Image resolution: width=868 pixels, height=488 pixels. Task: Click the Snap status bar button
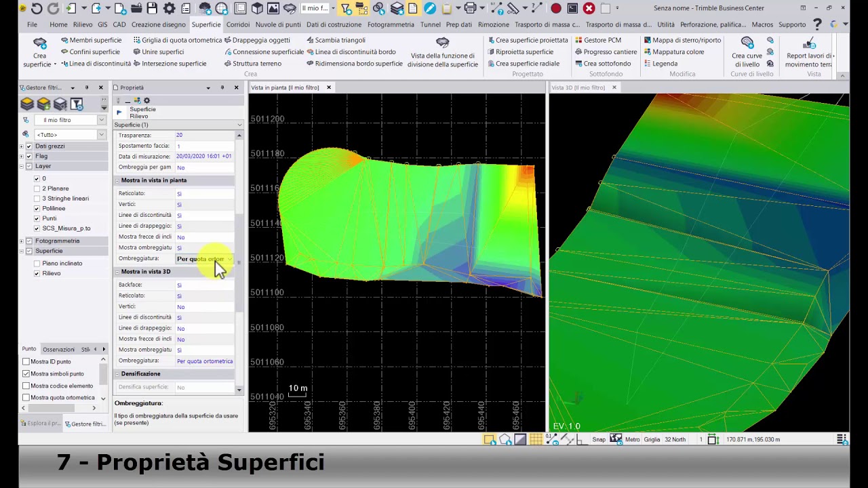coord(599,439)
